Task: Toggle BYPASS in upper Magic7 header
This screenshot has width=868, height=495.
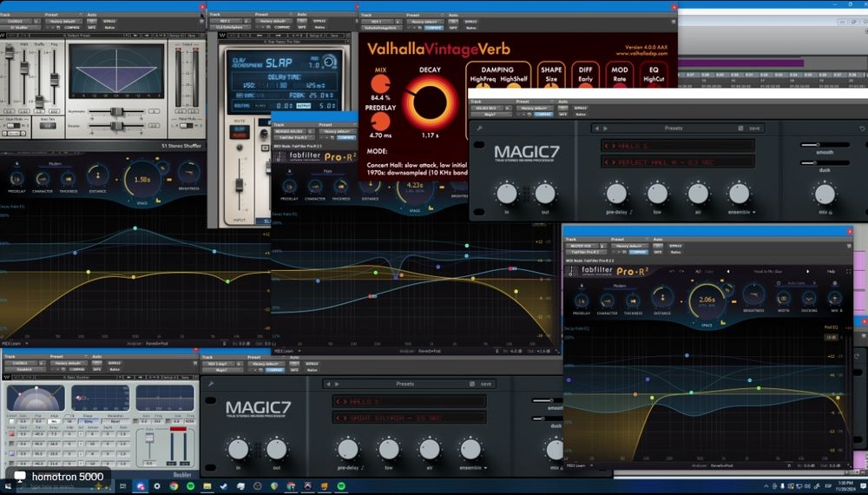Action: [581, 108]
